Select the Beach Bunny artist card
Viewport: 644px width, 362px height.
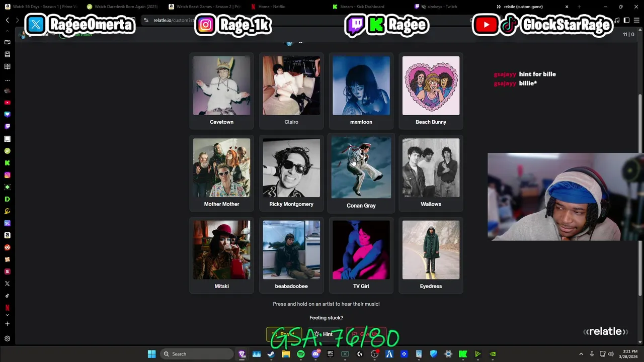(431, 91)
